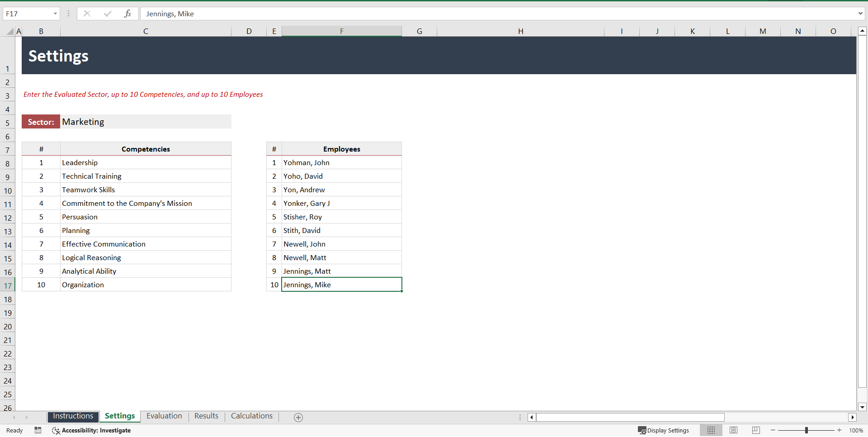Open the Instructions sheet tab
The width and height of the screenshot is (868, 437).
[73, 416]
